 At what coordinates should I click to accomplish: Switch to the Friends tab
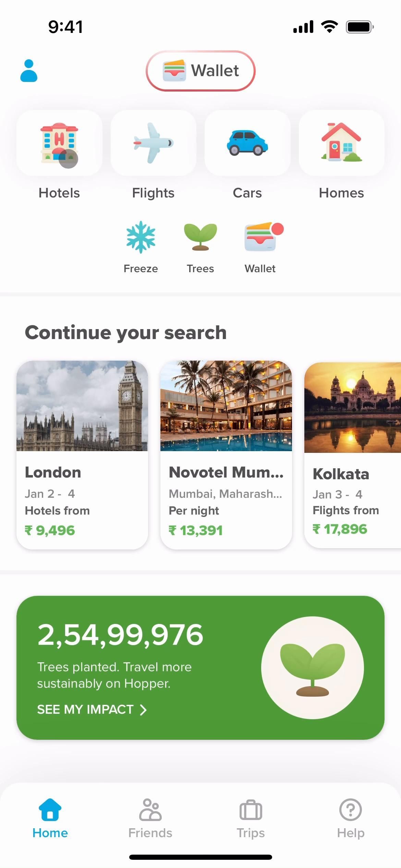(150, 818)
